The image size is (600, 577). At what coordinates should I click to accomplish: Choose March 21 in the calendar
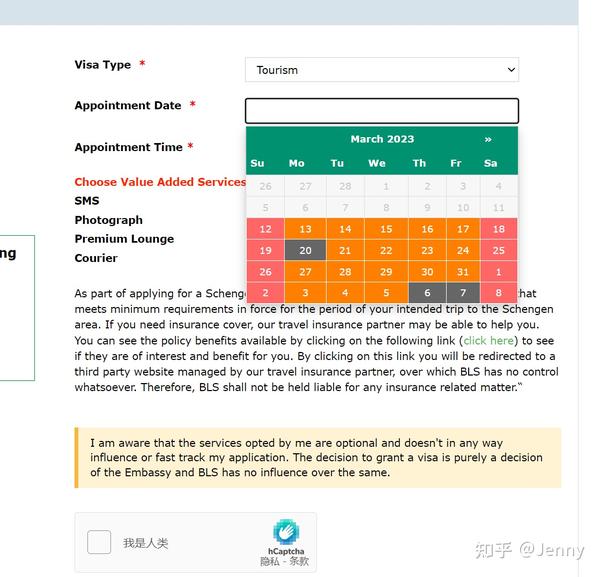[x=345, y=250]
